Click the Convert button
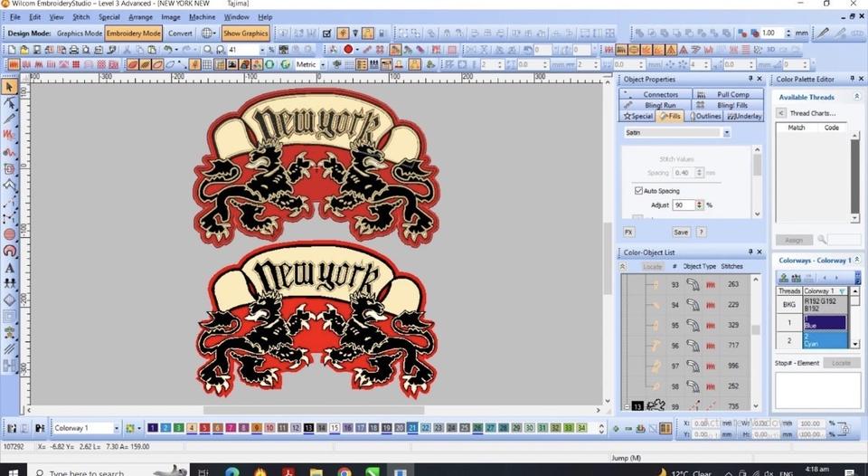Image resolution: width=868 pixels, height=476 pixels. point(180,33)
